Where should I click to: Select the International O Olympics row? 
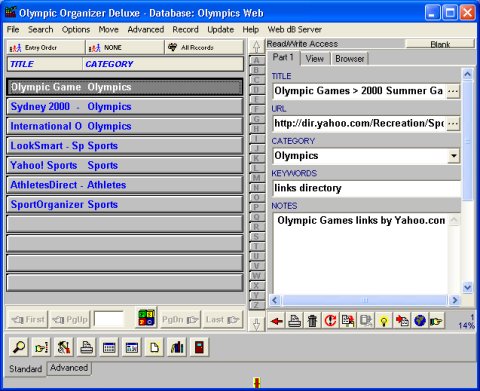click(x=125, y=126)
